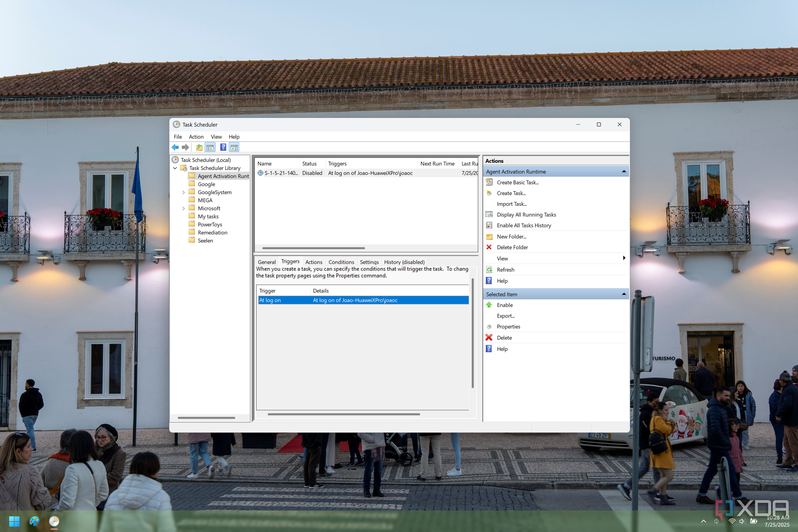Screen dimensions: 798x532
Task: Click the Next Run Time column header
Action: pyautogui.click(x=438, y=163)
